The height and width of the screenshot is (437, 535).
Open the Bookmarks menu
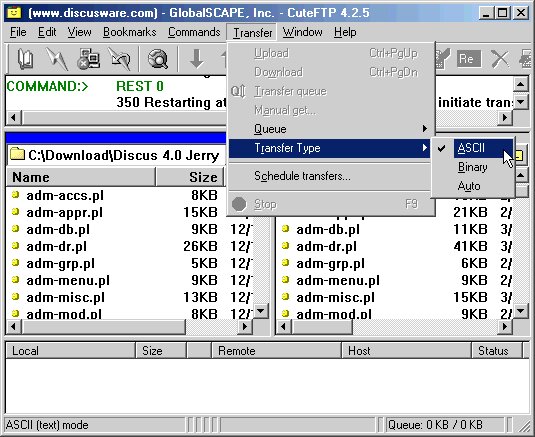130,32
